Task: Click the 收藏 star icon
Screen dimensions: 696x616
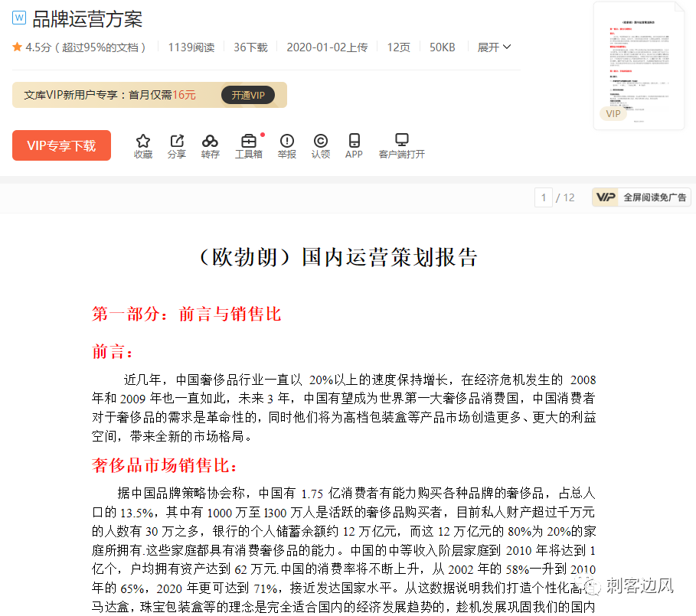Action: point(143,141)
